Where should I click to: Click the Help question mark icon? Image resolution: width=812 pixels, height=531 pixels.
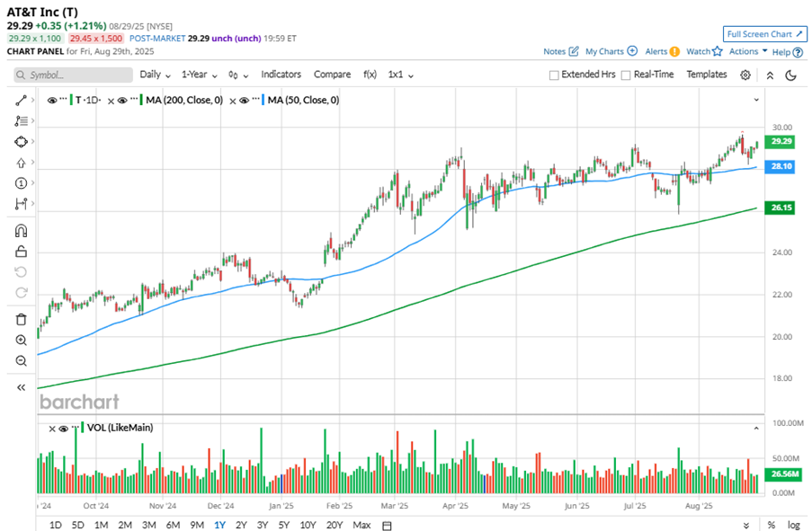pyautogui.click(x=798, y=52)
